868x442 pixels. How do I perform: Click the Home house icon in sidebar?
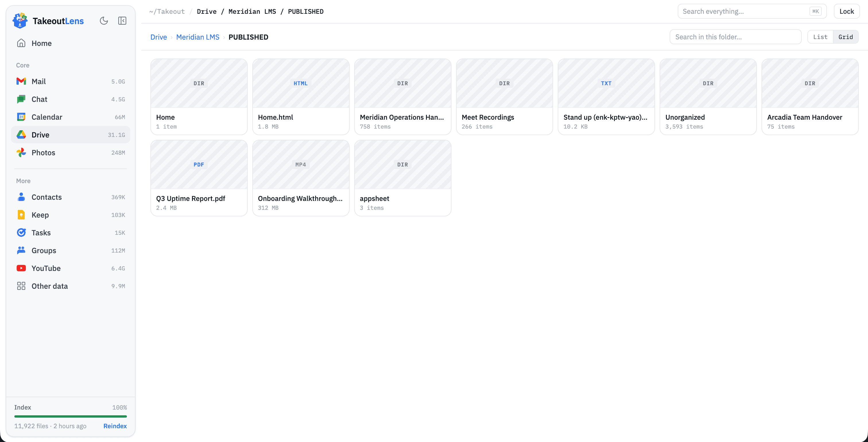coord(21,43)
